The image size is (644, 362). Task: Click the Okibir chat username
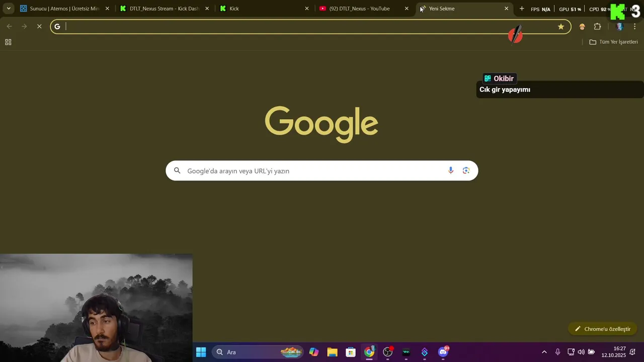point(504,78)
